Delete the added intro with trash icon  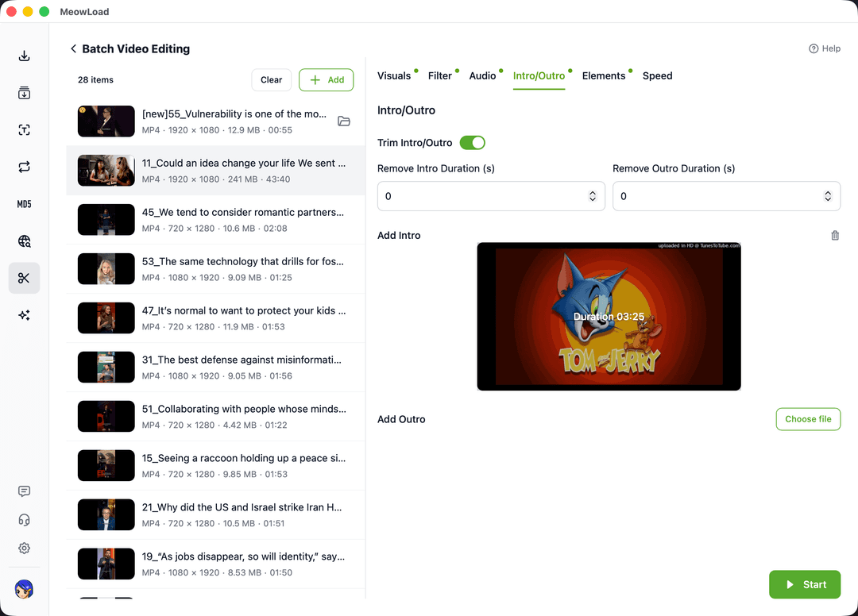[x=835, y=236]
